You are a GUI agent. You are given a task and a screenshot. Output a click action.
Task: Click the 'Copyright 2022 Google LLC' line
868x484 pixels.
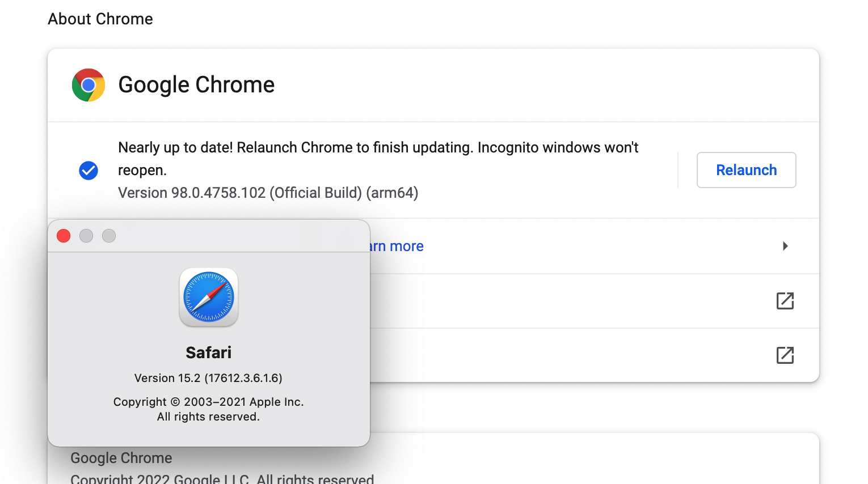pos(222,479)
